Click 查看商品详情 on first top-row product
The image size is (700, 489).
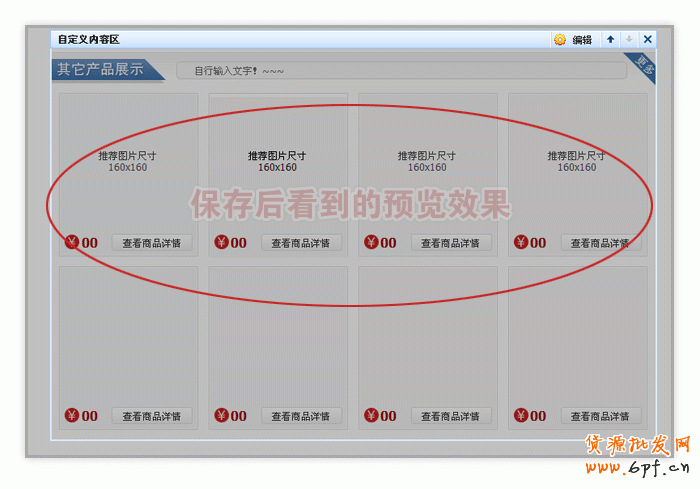152,243
